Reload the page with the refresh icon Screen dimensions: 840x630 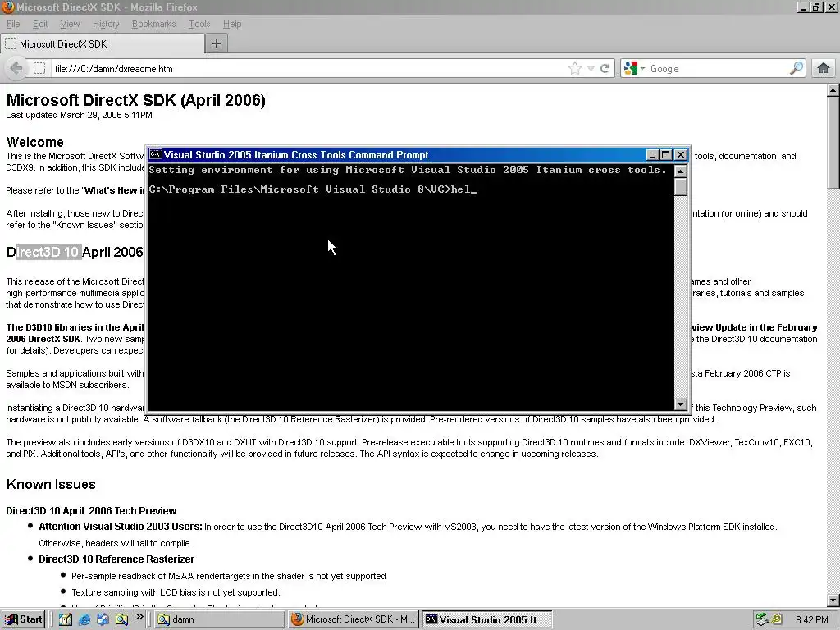click(x=605, y=69)
